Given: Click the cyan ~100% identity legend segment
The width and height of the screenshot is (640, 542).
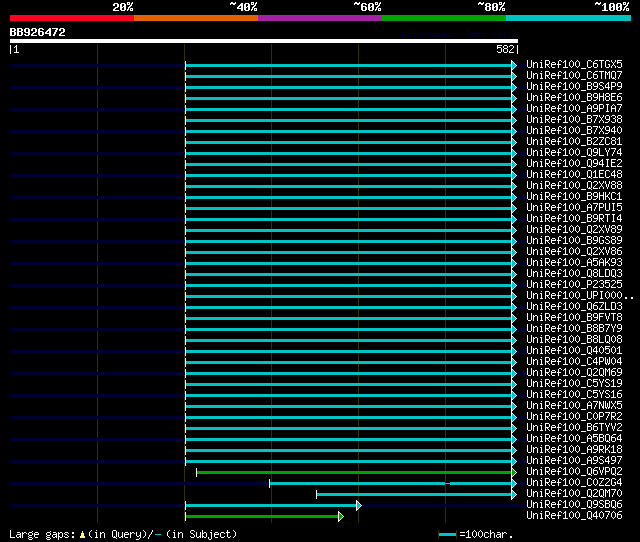Looking at the screenshot, I should pyautogui.click(x=569, y=18).
